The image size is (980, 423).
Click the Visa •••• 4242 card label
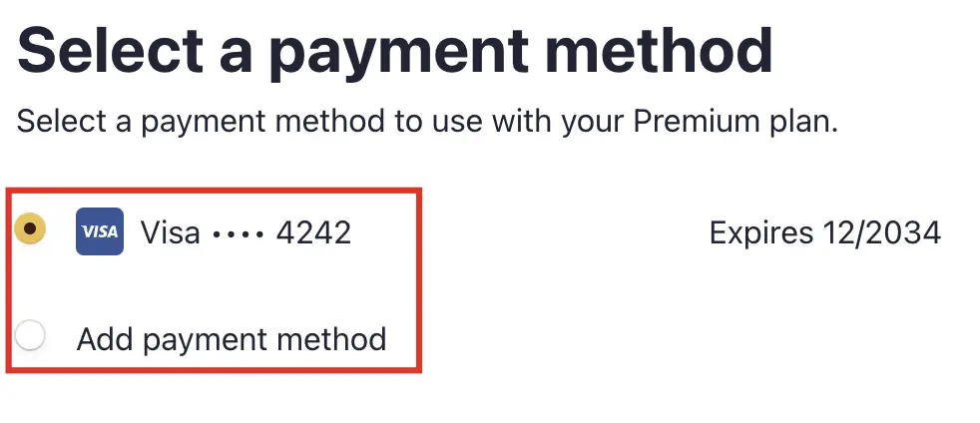(x=245, y=233)
